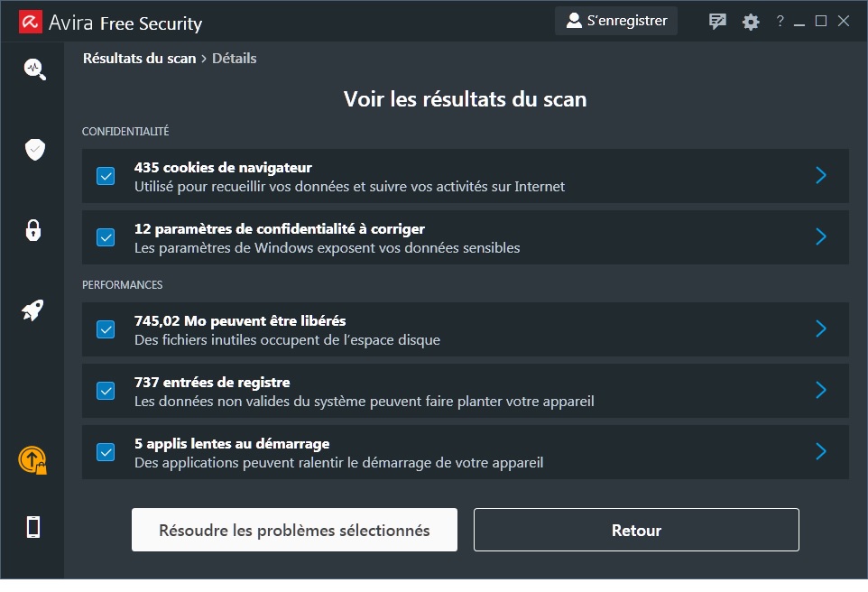
Task: Click the help question mark icon
Action: [780, 22]
